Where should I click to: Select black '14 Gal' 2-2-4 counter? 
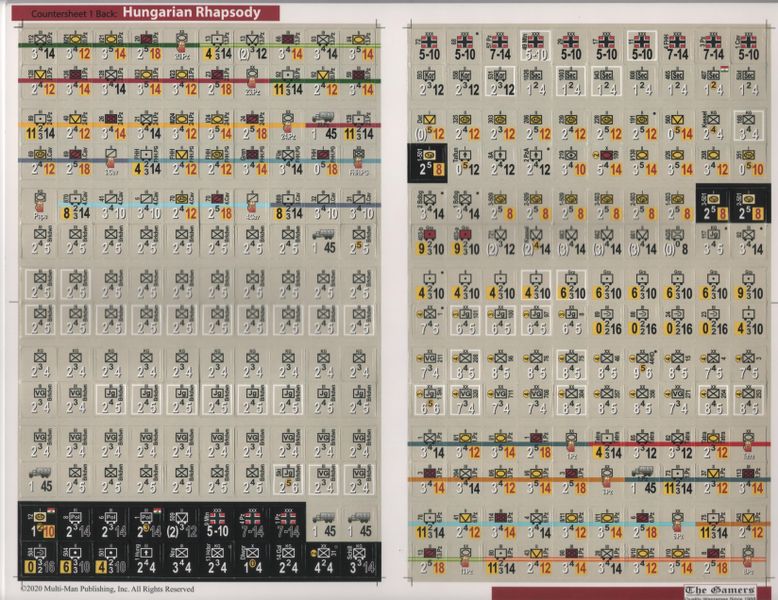tap(288, 559)
